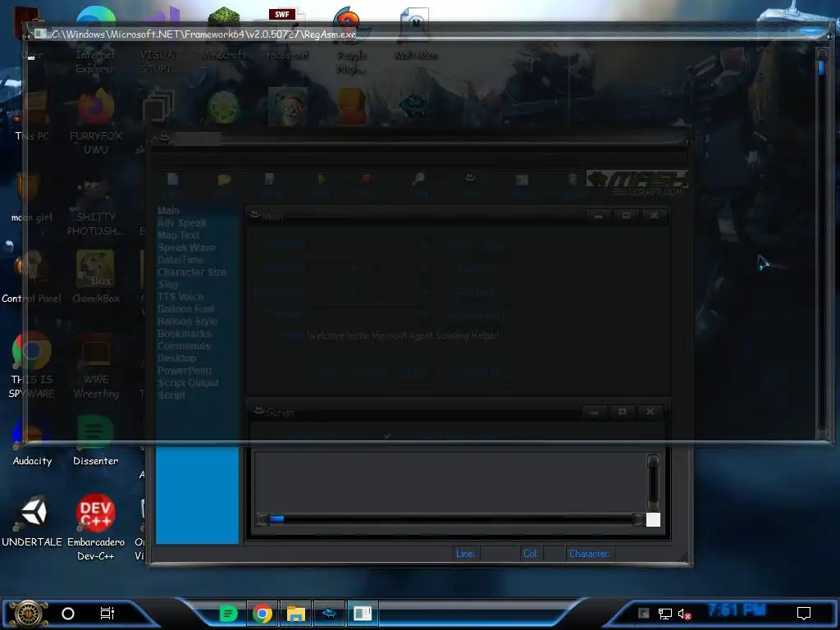Select Balloon Font in the MASH sidebar
The image size is (840, 630).
pos(185,309)
